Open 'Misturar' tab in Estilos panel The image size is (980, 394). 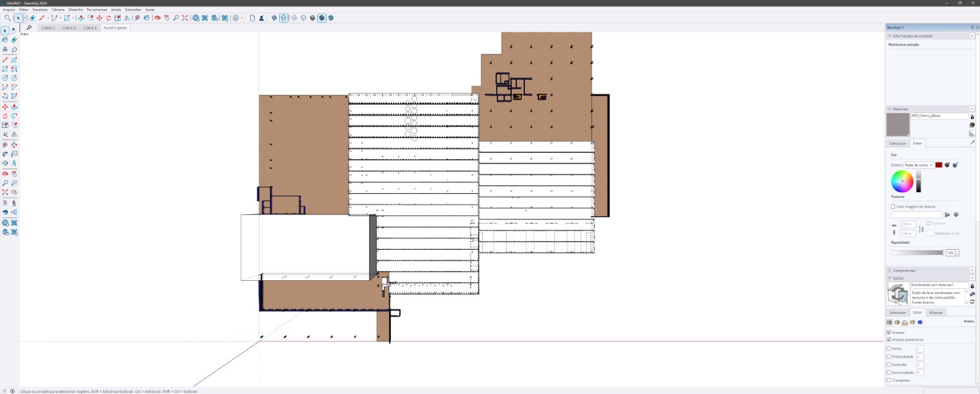(x=936, y=313)
